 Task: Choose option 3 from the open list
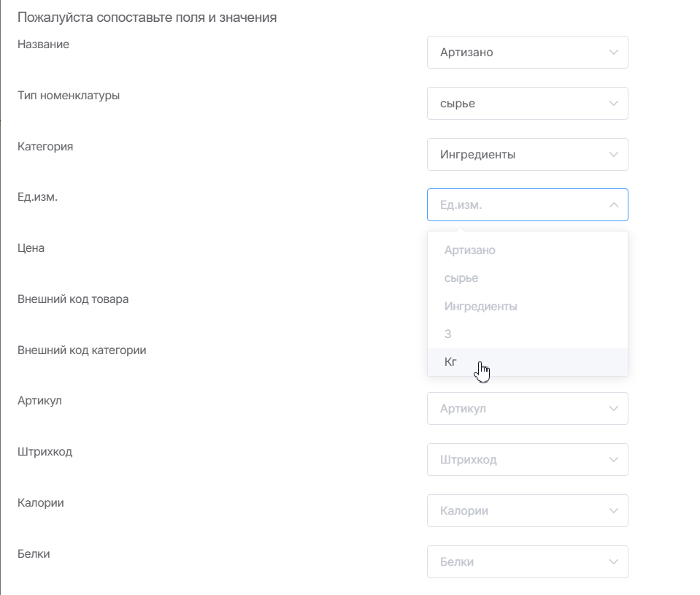[x=448, y=334]
